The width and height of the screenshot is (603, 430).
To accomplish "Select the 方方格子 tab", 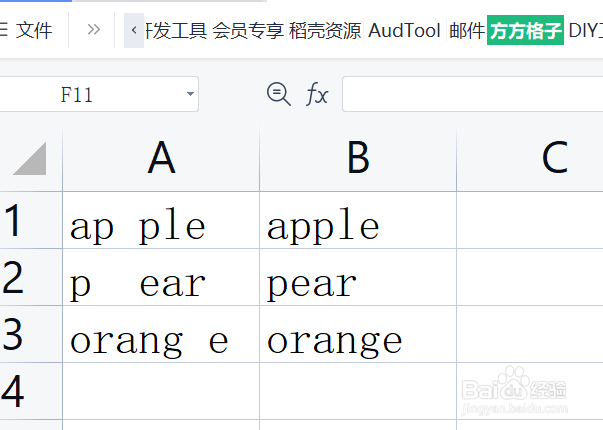I will click(x=525, y=30).
